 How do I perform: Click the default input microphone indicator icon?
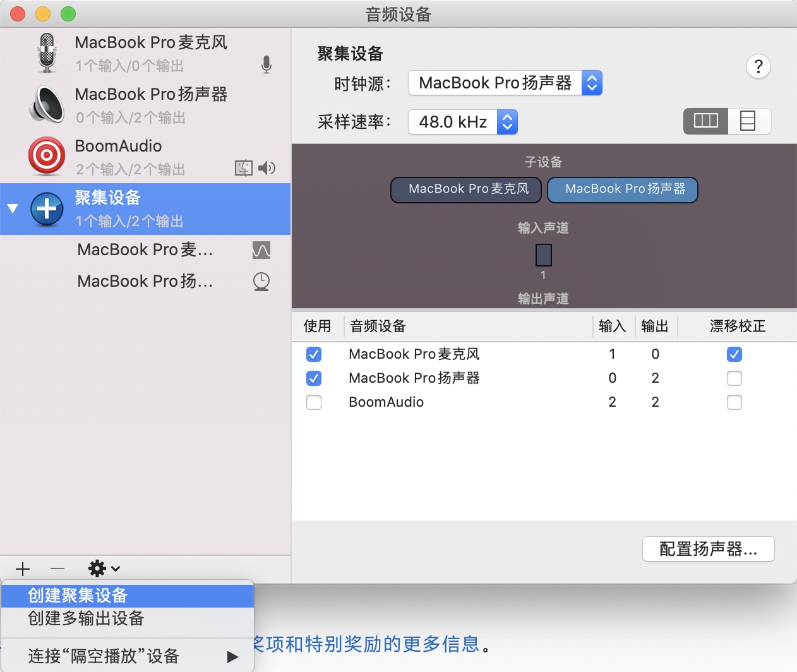267,64
